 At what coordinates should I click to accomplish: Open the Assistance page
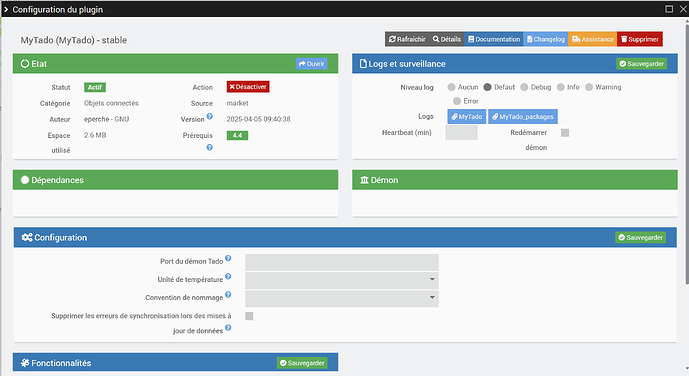point(593,39)
